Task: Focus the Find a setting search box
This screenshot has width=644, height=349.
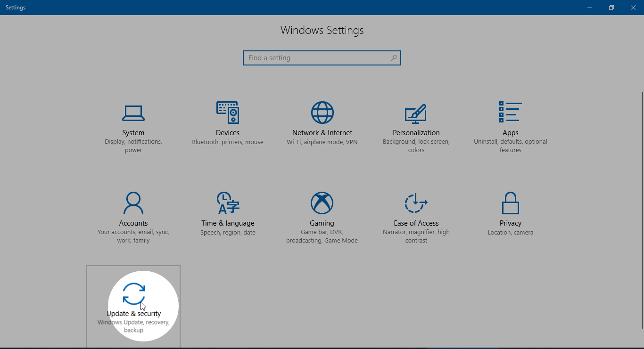Action: [322, 58]
